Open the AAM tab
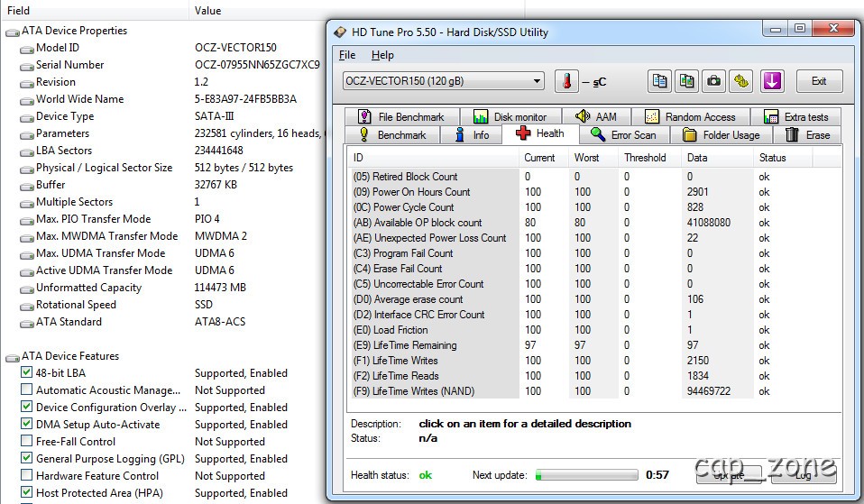 (596, 117)
